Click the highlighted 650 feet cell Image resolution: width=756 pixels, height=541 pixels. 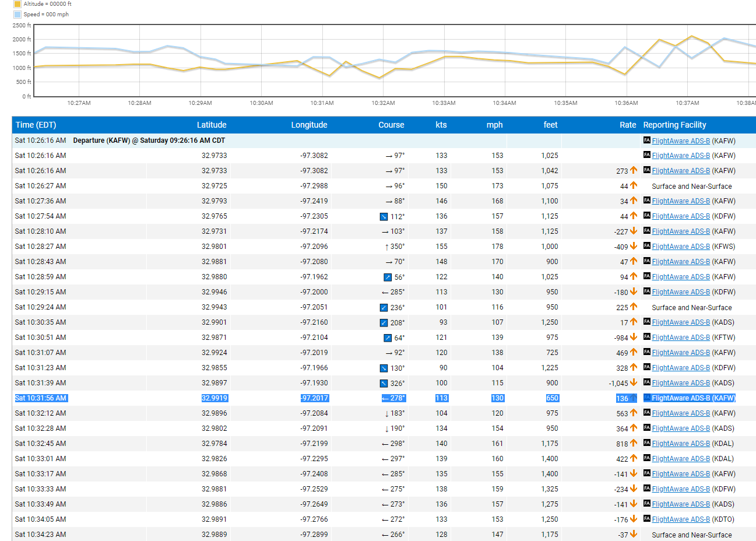tap(552, 398)
